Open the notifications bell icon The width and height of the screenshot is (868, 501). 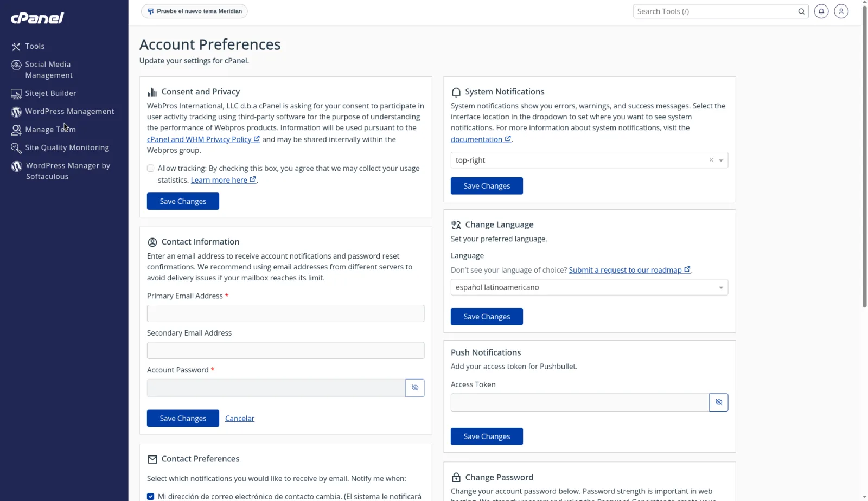coord(821,11)
